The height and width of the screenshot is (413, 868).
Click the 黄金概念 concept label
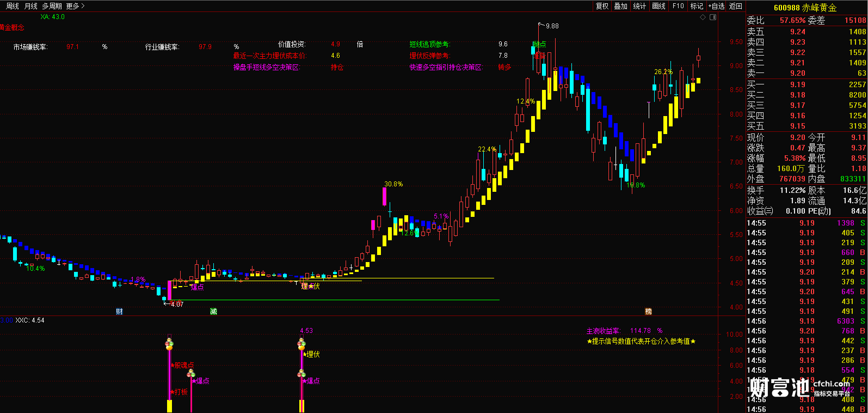coord(12,27)
